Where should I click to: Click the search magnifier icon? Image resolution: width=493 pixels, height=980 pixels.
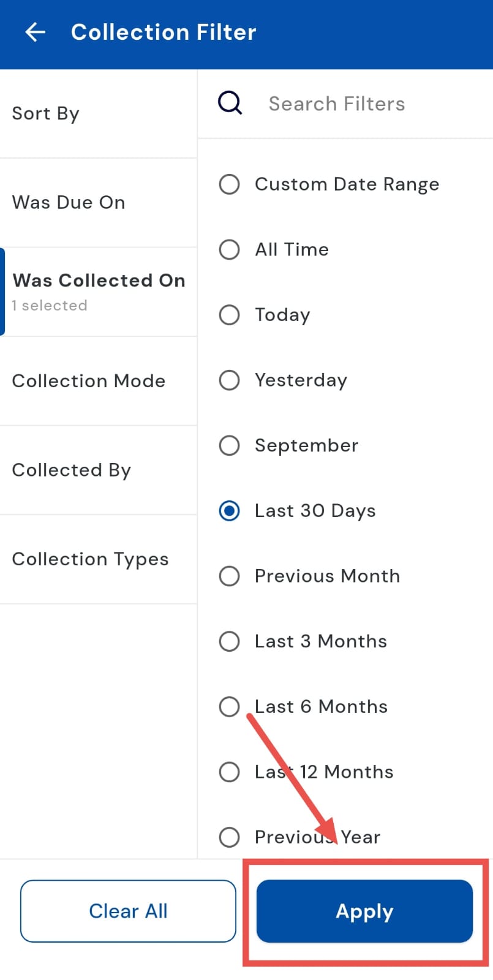(230, 103)
